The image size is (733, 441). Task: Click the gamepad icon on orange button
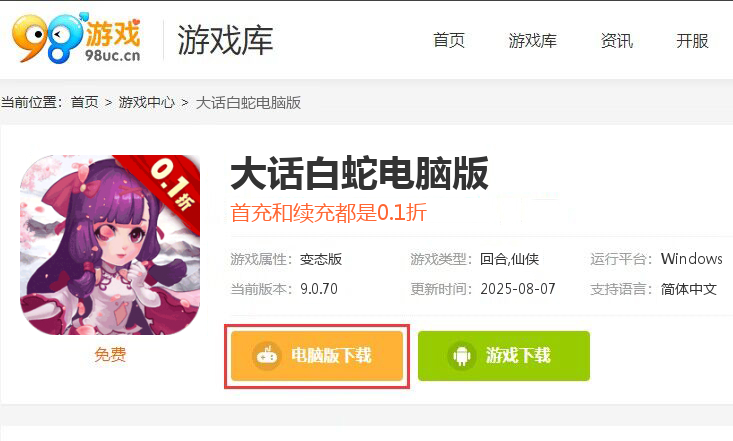pos(266,356)
